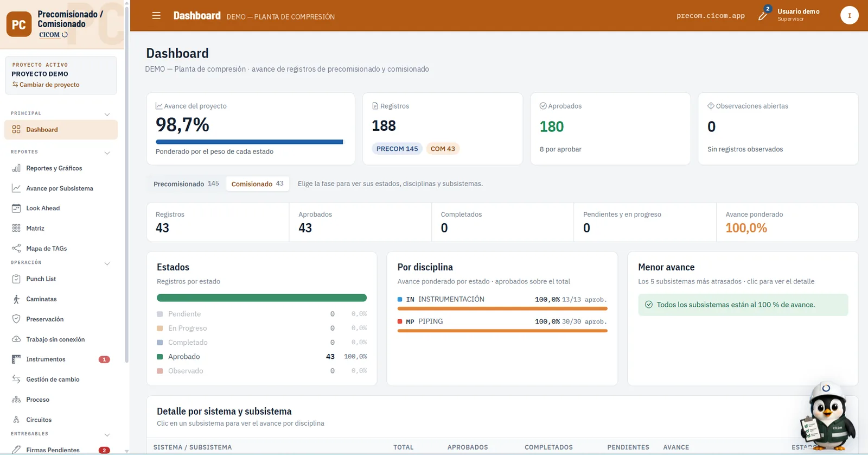Click the Aprobado green color square

click(160, 357)
